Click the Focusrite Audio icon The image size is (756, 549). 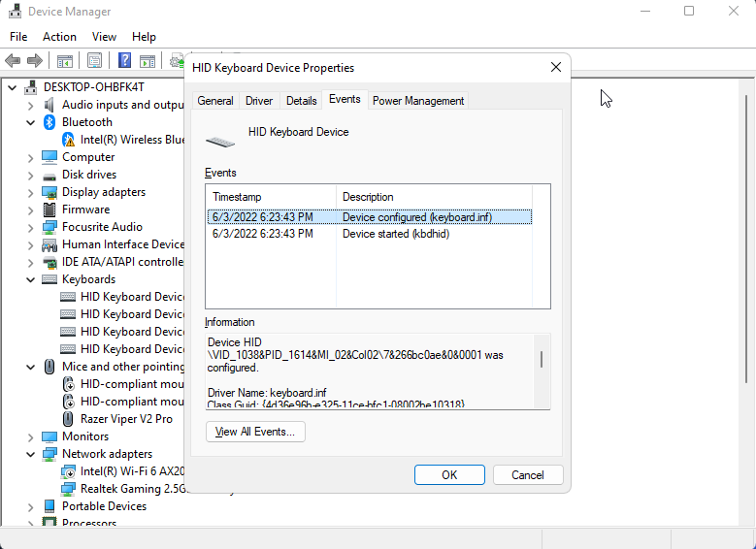49,227
